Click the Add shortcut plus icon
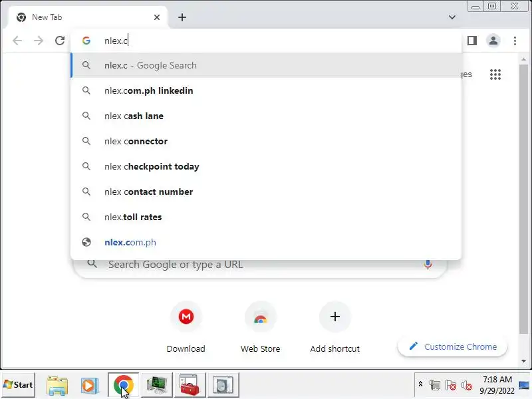 [x=335, y=317]
